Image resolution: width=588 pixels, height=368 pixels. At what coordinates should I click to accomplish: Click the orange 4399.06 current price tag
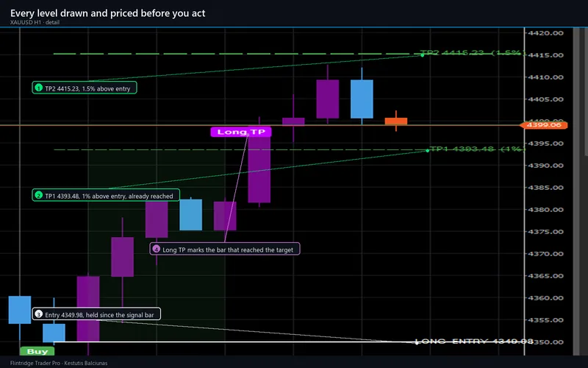click(544, 125)
